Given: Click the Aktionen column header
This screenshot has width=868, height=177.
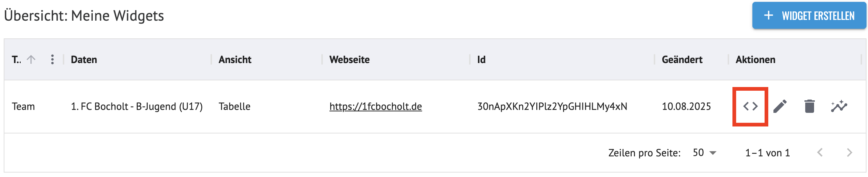Looking at the screenshot, I should [x=755, y=60].
